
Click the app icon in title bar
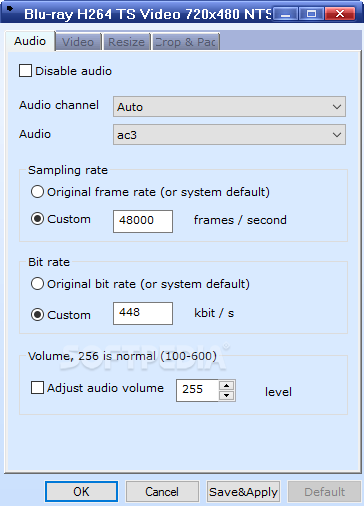click(x=10, y=8)
